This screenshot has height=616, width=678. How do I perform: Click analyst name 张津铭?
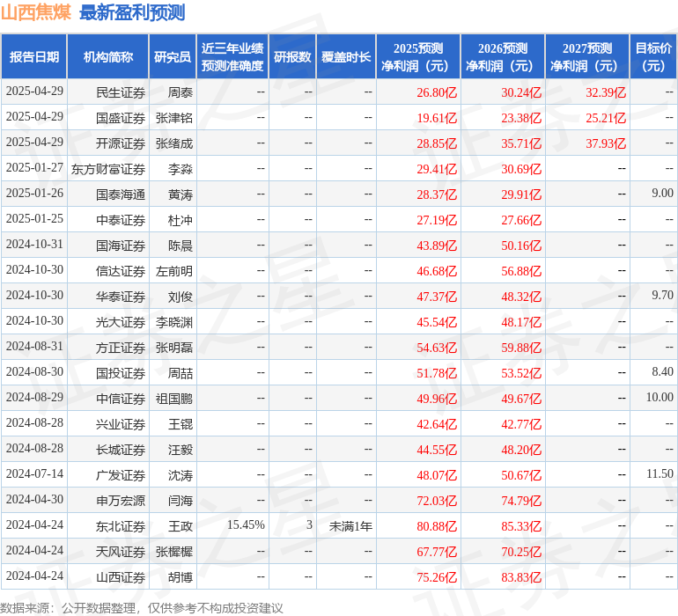click(x=174, y=118)
